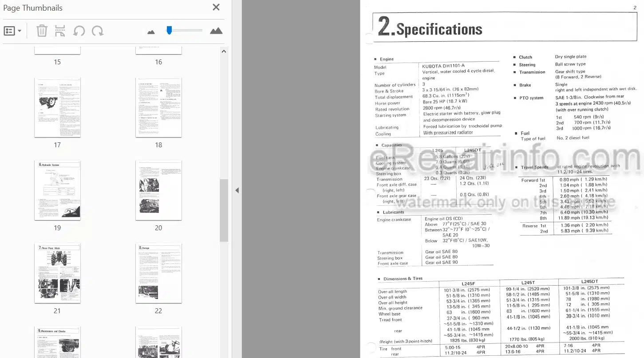Viewport: 644px width, 358px height.
Task: Click the 'Lubricants' section label
Action: coord(393,212)
